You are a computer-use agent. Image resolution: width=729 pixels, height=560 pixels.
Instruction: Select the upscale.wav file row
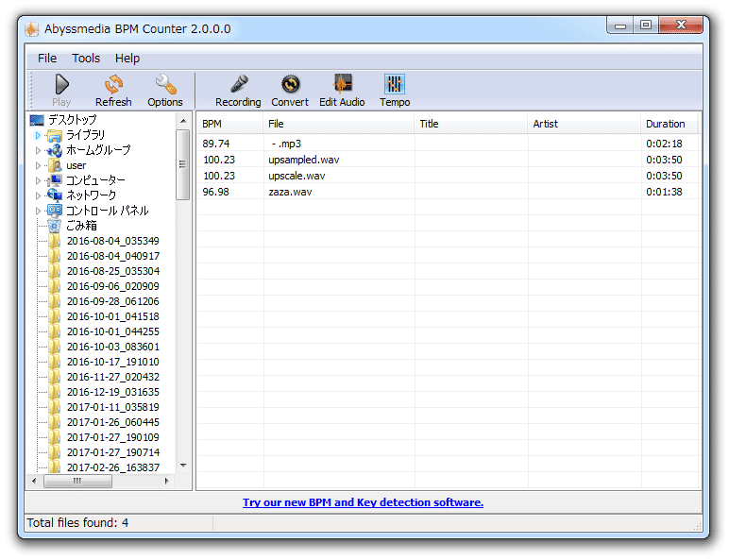(x=449, y=176)
